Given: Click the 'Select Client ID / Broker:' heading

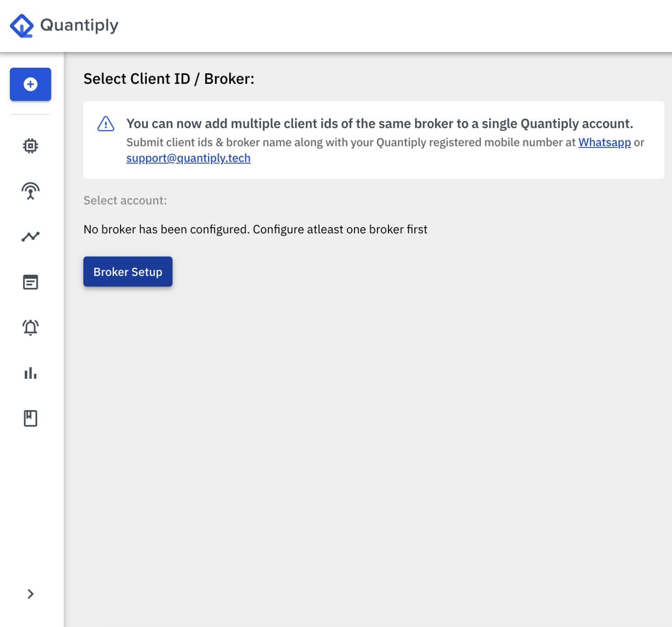Looking at the screenshot, I should [169, 79].
